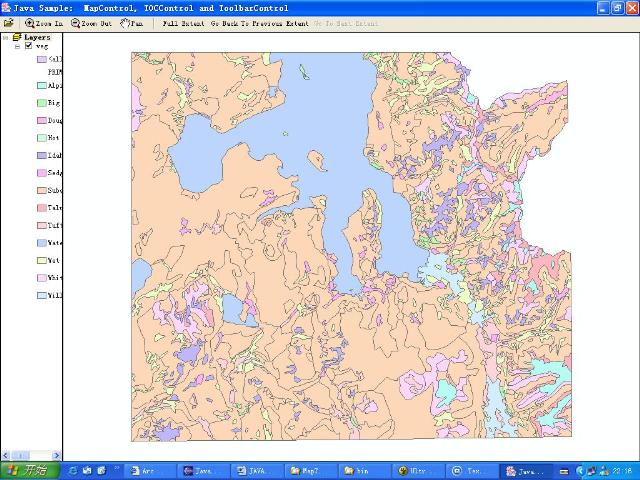The width and height of the screenshot is (640, 480).
Task: Click the Whit legend pale pink swatch
Action: pos(42,278)
